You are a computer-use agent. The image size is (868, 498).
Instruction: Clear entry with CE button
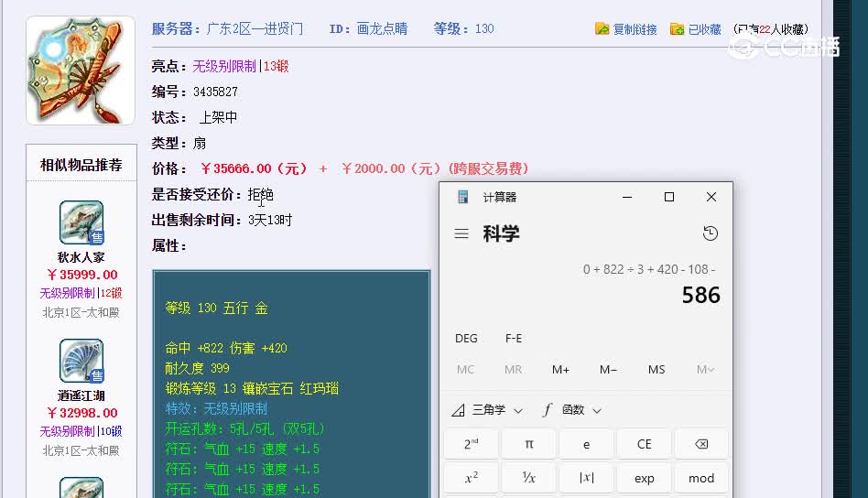pyautogui.click(x=644, y=444)
